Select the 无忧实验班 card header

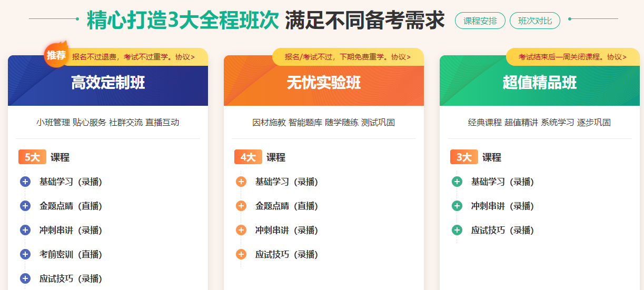click(324, 83)
